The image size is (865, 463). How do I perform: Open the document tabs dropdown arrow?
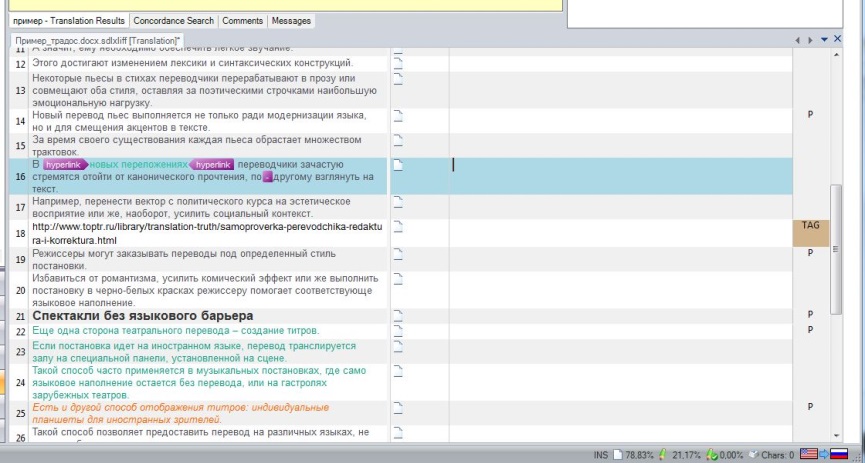coord(824,39)
